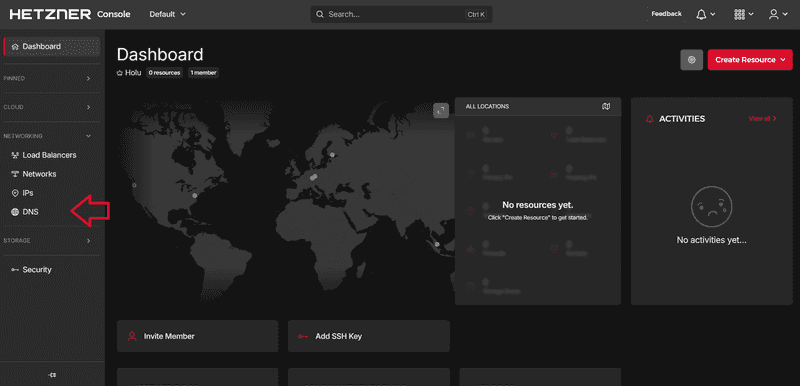
Task: Click the Add SSH Key key icon
Action: pos(304,337)
